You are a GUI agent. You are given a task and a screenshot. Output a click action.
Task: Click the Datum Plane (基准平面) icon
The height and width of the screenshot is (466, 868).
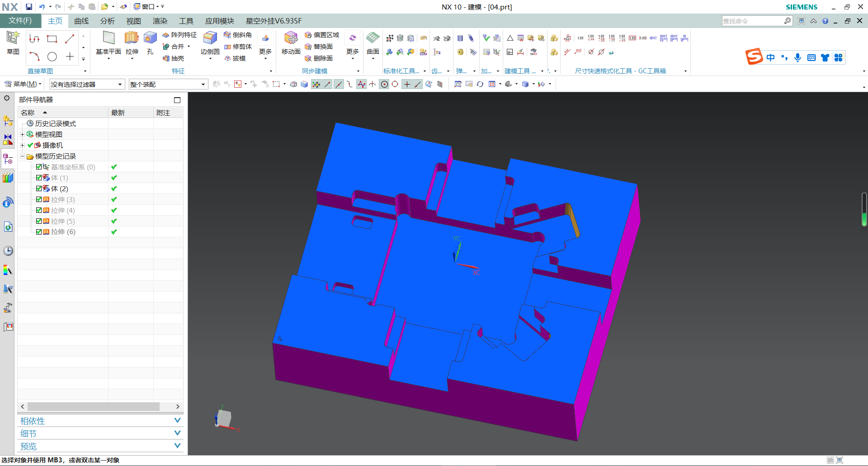(x=108, y=38)
